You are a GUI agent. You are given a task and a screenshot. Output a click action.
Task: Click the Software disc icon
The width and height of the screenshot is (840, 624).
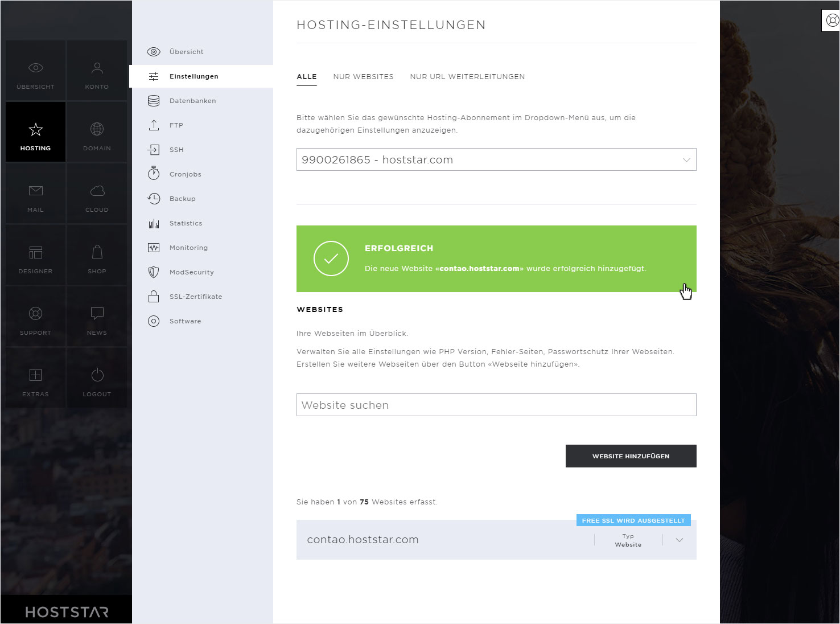pos(154,321)
